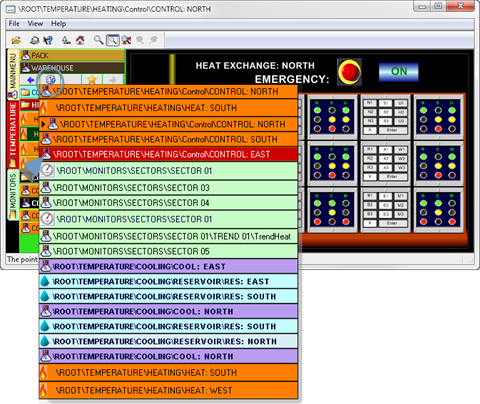Image resolution: width=480 pixels, height=404 pixels.
Task: Open the View menu
Action: 35,24
